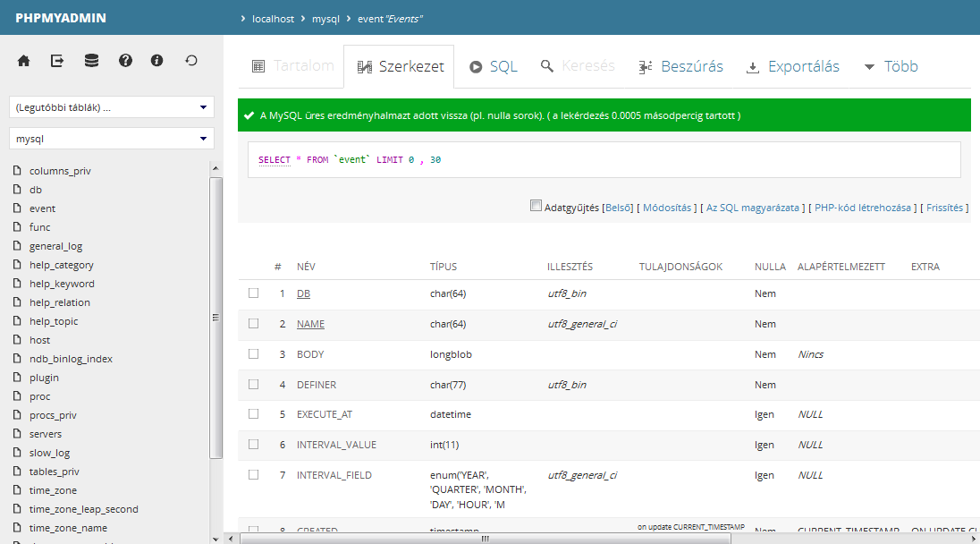This screenshot has width=980, height=544.
Task: Click the horizontal scrollbar thumb
Action: pos(485,539)
